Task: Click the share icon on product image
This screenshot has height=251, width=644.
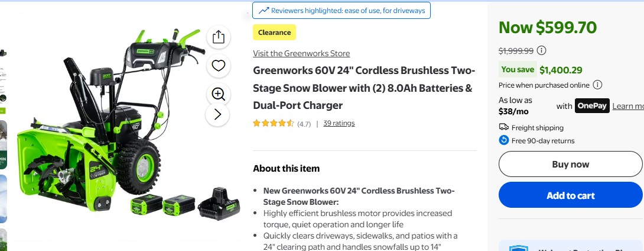Action: [219, 37]
